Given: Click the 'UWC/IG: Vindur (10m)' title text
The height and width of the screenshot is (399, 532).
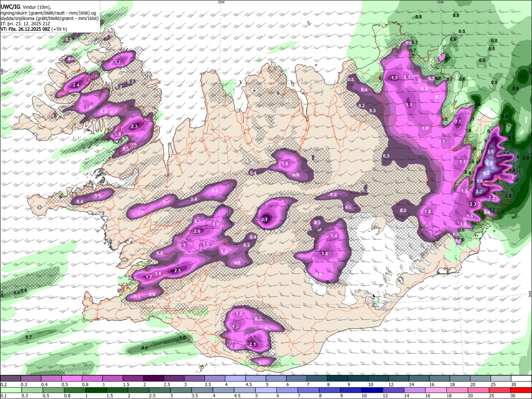Looking at the screenshot, I should click(x=25, y=7).
